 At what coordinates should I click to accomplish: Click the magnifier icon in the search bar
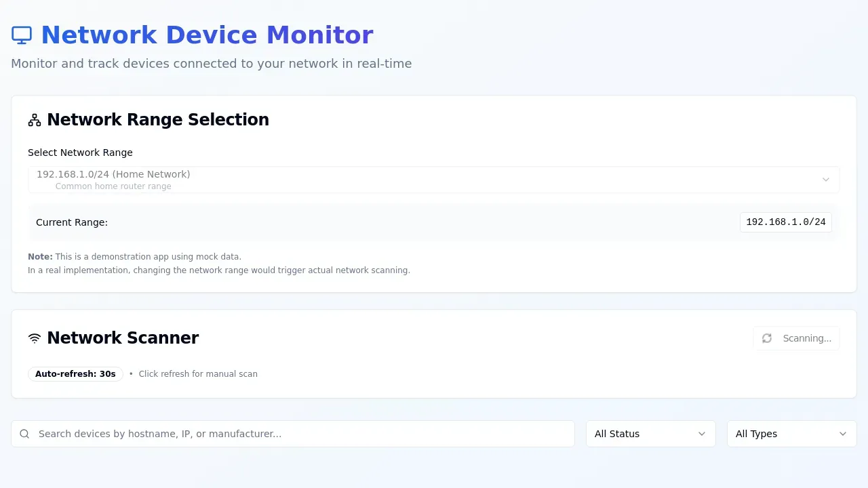pyautogui.click(x=24, y=434)
